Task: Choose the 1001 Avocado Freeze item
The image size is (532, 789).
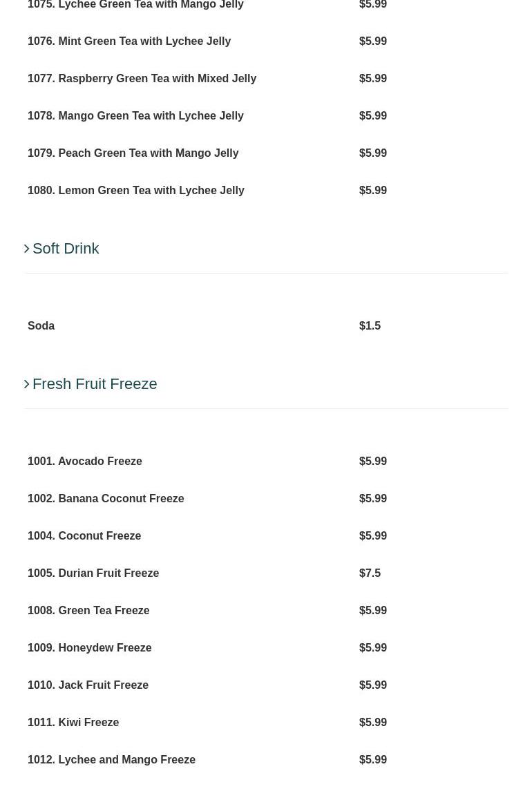Action: click(x=85, y=462)
